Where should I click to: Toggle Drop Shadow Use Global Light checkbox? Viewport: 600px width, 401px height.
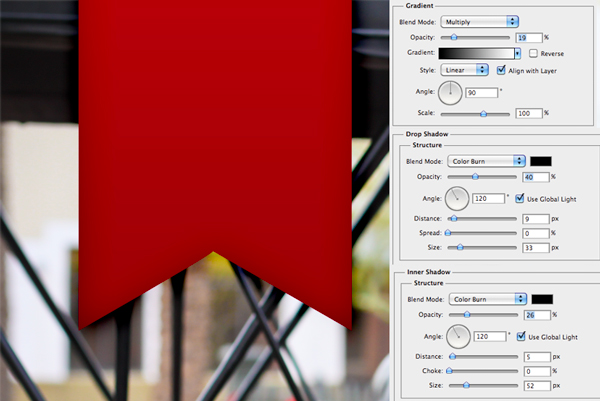coord(519,198)
